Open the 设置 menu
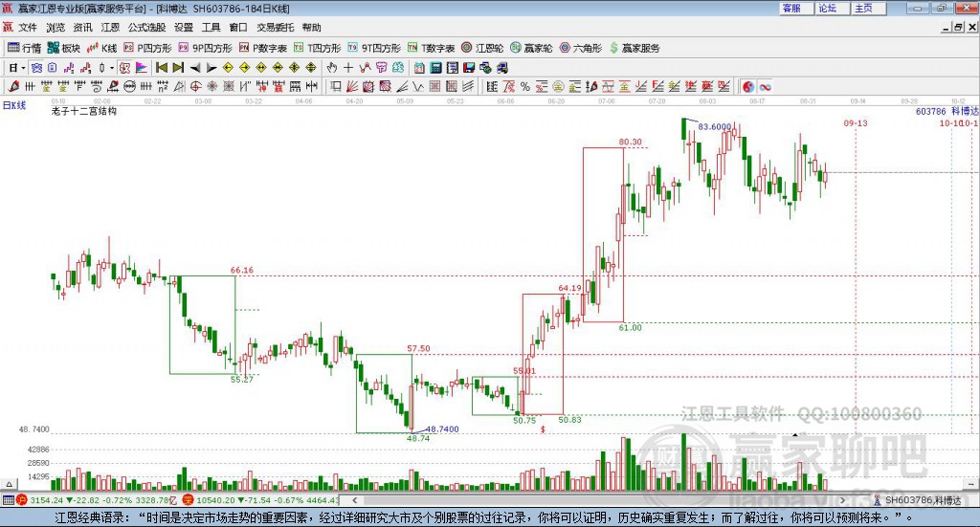 click(184, 28)
